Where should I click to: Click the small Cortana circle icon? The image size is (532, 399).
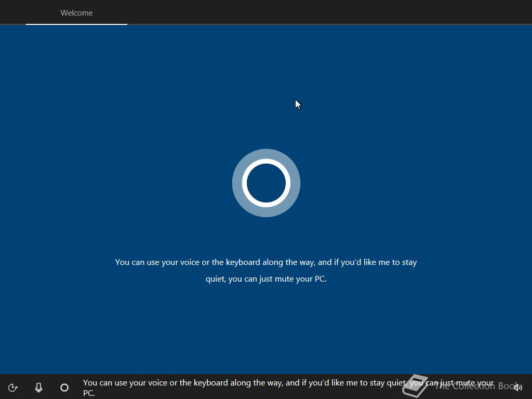64,388
